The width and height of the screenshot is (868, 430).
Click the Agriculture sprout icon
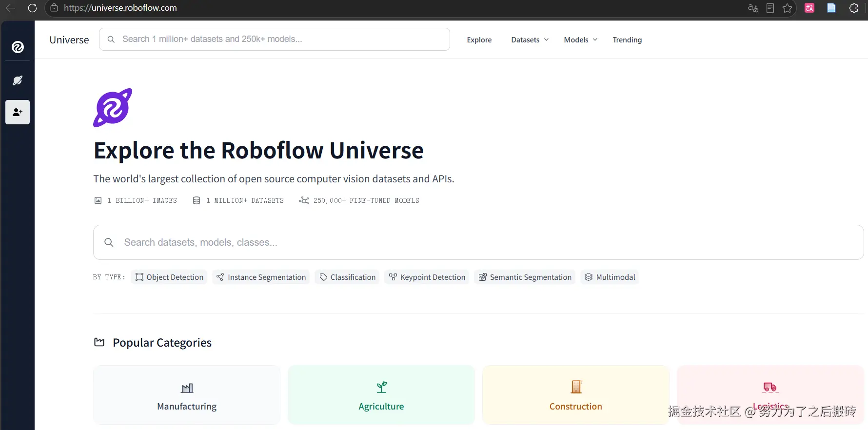(382, 387)
